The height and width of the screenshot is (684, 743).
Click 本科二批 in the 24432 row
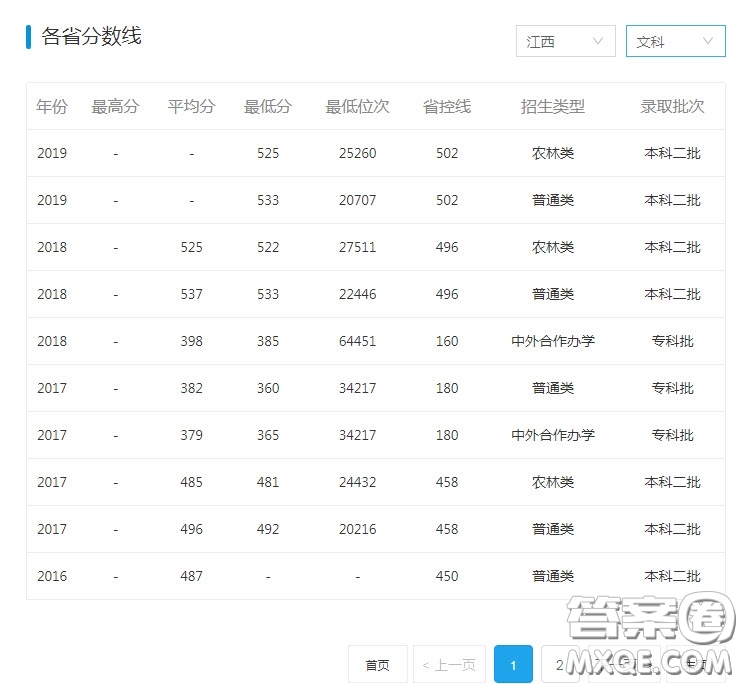(x=672, y=482)
